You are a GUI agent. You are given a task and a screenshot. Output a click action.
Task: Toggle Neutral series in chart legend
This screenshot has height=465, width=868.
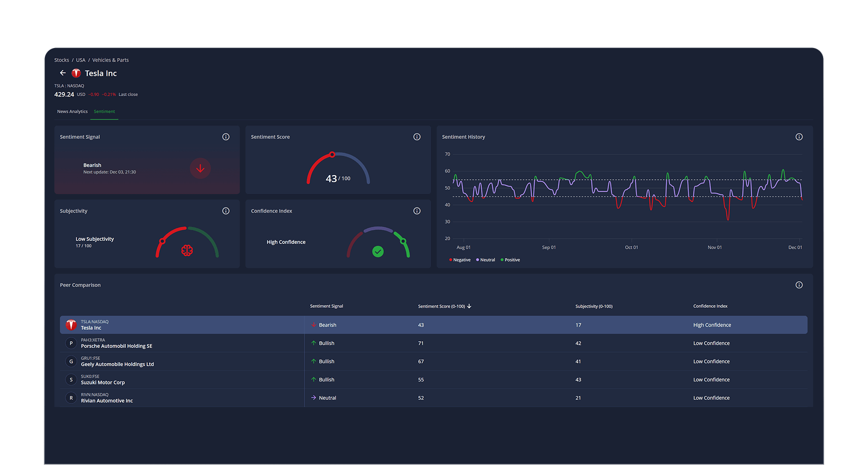coord(486,260)
